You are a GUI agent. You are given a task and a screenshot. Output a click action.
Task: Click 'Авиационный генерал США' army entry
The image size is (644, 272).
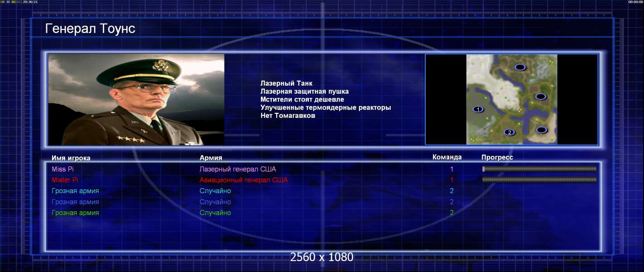click(244, 180)
